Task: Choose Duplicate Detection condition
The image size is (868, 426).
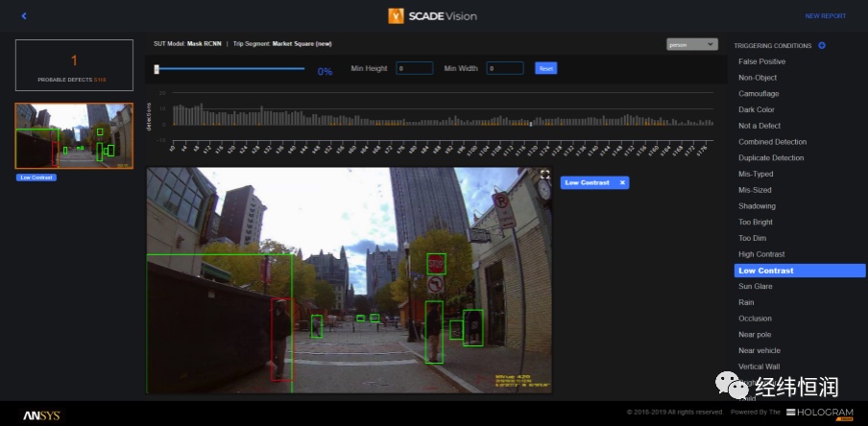Action: (771, 157)
